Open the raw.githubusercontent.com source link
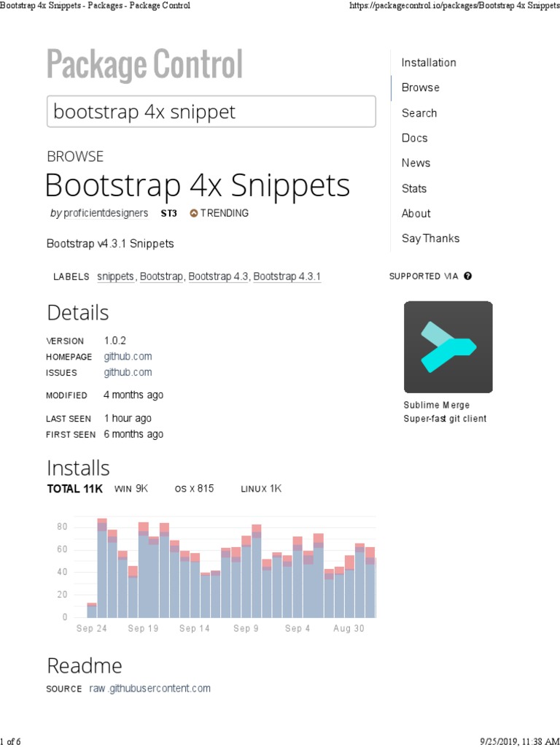Image resolution: width=560 pixels, height=747 pixels. pos(150,689)
